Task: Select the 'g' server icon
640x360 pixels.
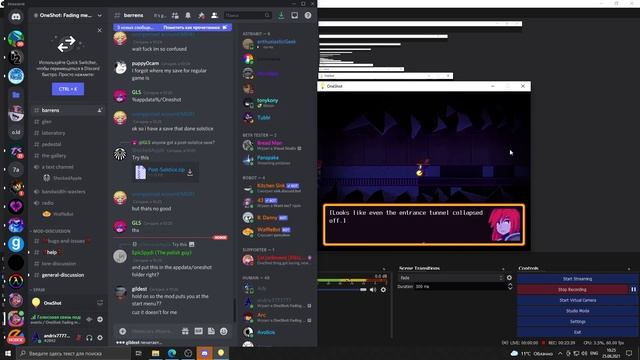Action: click(x=16, y=244)
